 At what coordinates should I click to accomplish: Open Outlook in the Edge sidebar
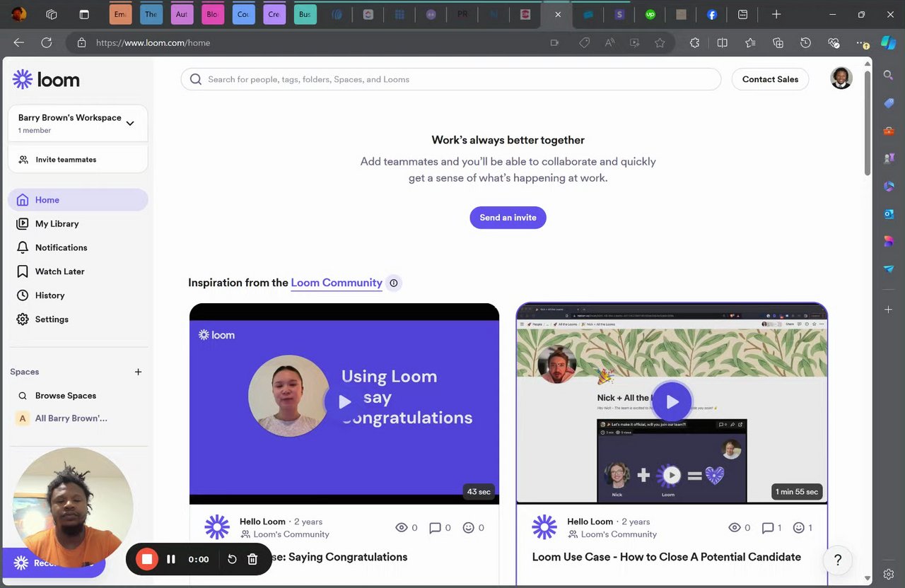889,213
